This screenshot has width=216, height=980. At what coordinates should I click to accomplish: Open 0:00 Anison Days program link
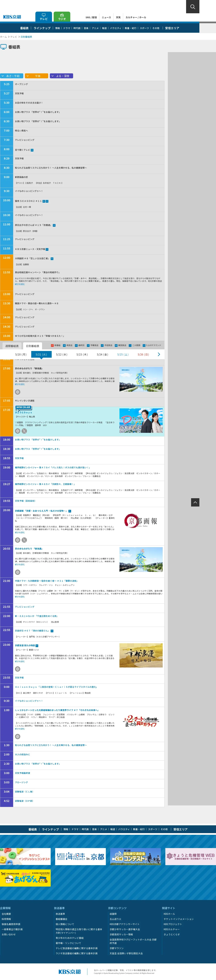coord(56,687)
